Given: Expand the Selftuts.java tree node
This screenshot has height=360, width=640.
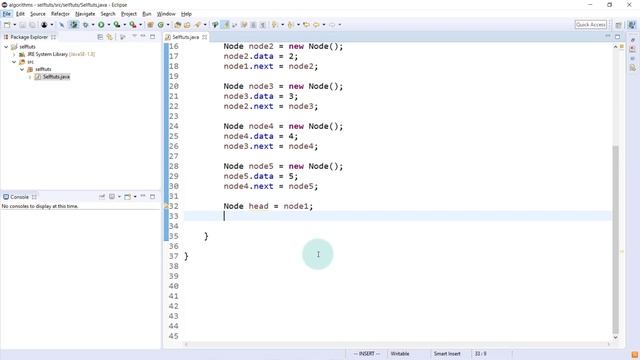Looking at the screenshot, I should coord(30,77).
